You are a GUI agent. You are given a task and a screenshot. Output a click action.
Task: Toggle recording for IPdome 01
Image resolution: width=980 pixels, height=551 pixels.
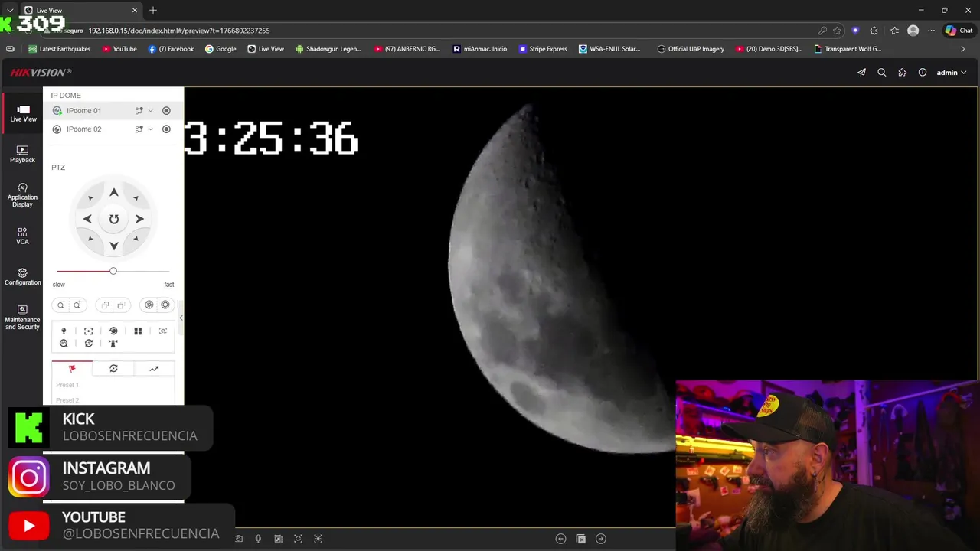(x=166, y=111)
